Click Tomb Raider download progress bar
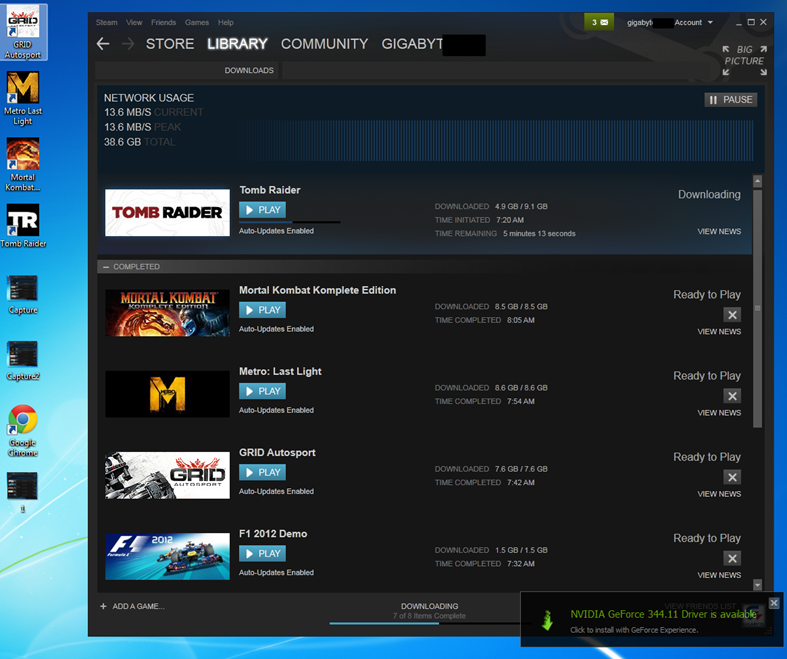 click(290, 222)
